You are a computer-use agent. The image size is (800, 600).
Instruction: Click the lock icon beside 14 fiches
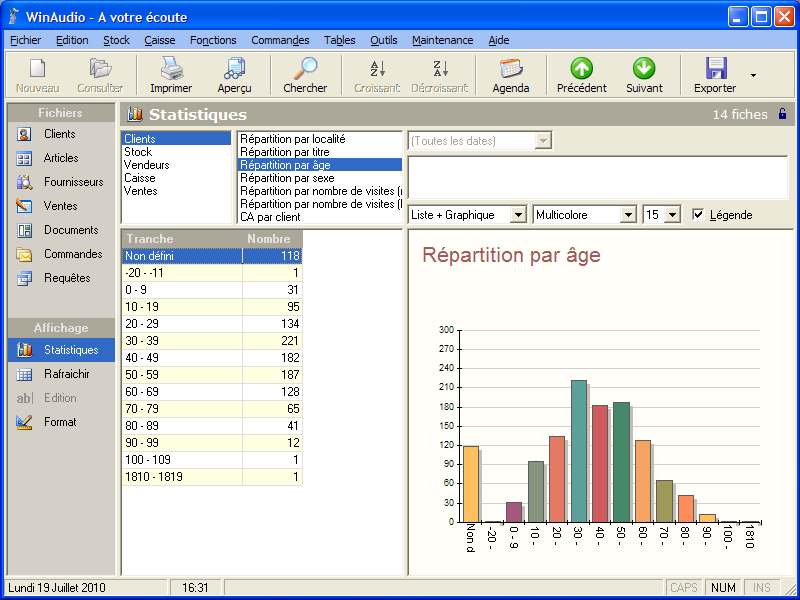[x=782, y=114]
